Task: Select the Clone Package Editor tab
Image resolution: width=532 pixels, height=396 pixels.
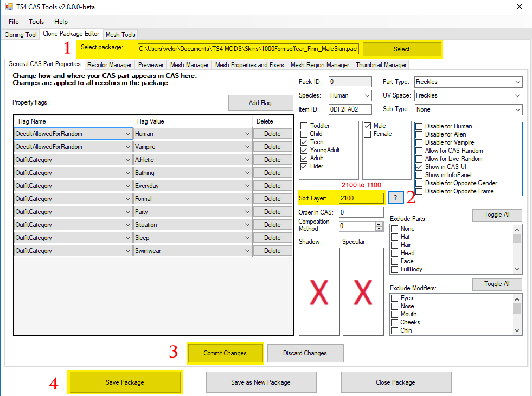Action: tap(71, 34)
